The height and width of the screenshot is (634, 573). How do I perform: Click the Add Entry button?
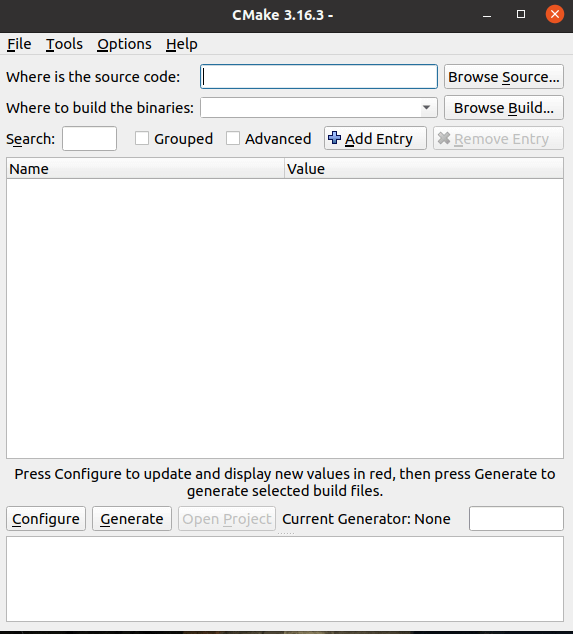pos(375,138)
